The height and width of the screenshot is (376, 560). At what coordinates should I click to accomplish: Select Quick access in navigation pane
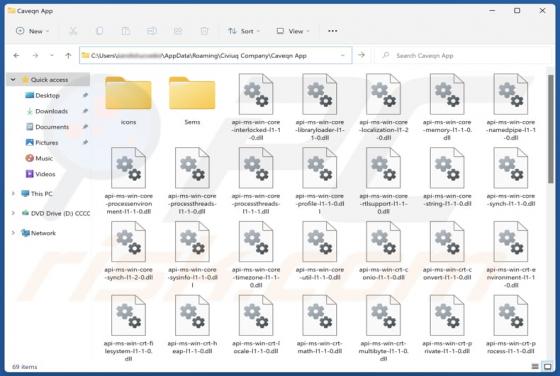pos(49,80)
